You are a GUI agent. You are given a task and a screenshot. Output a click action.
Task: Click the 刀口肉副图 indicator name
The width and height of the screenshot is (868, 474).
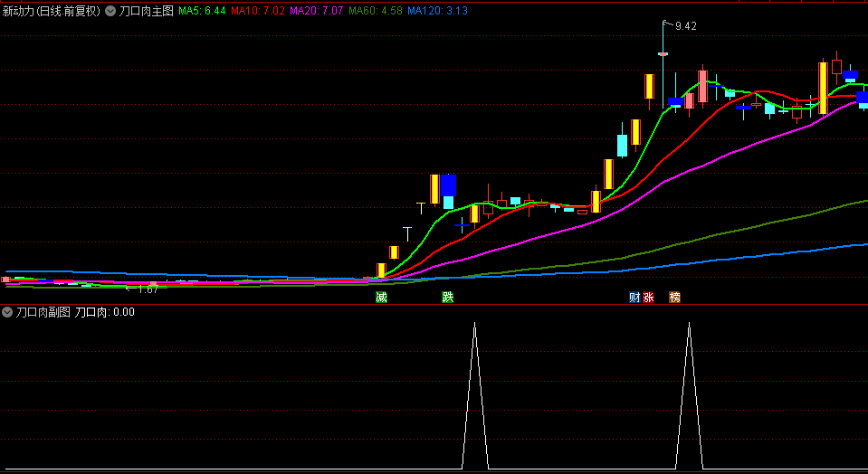click(x=43, y=312)
